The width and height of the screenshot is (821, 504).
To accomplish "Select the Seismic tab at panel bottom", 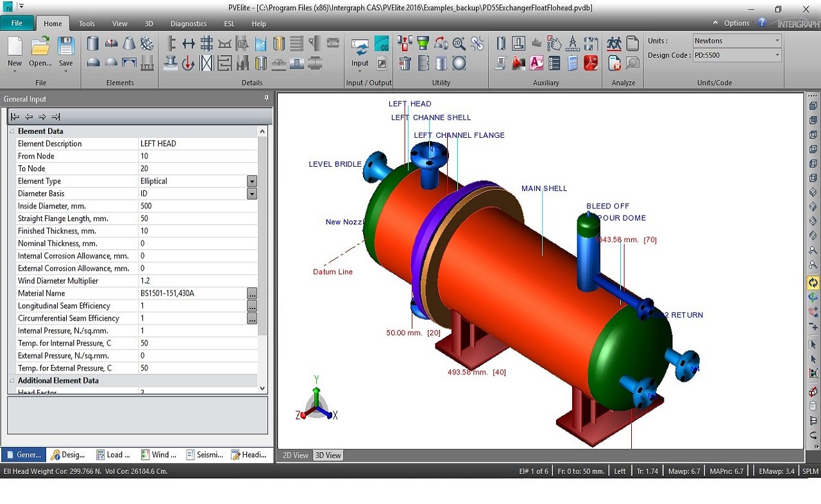I will (205, 455).
